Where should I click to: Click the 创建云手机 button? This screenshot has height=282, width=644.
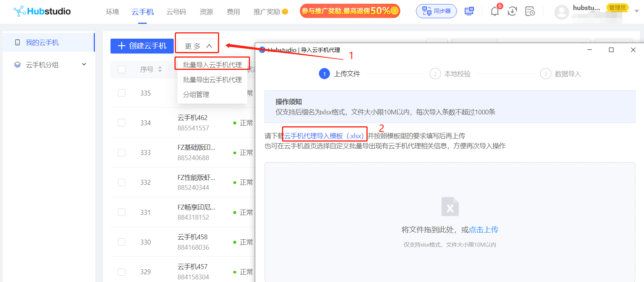point(142,46)
